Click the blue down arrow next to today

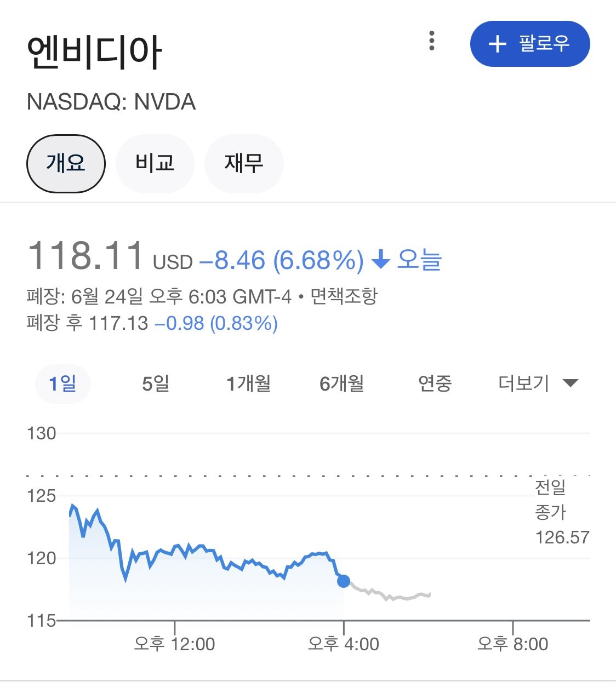[x=380, y=260]
